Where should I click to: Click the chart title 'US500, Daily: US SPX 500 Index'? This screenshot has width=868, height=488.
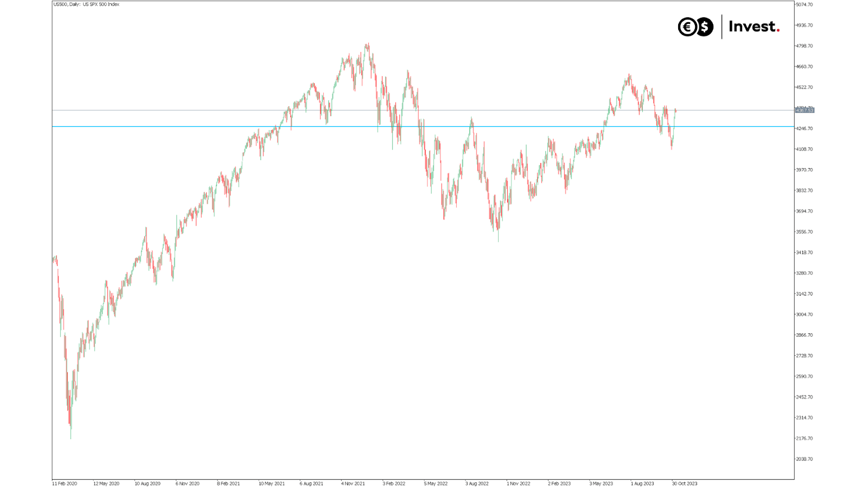click(x=86, y=4)
